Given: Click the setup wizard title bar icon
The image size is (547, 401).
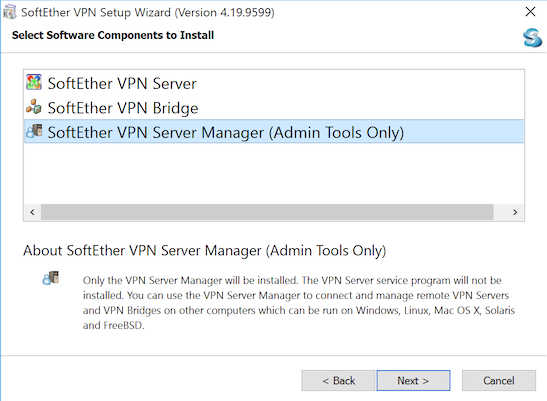Looking at the screenshot, I should 9,12.
